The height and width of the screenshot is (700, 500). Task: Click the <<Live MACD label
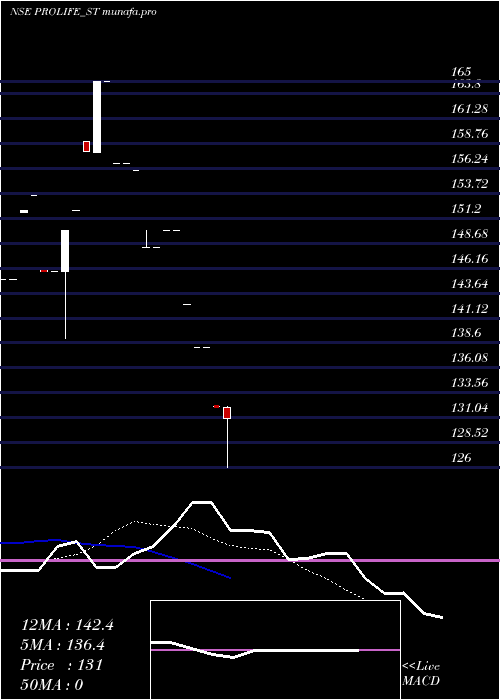point(421,674)
